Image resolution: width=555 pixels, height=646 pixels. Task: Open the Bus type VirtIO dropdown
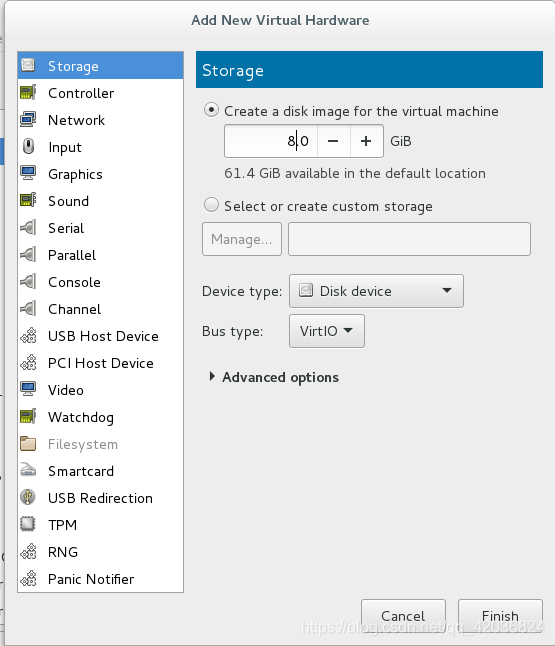click(327, 331)
